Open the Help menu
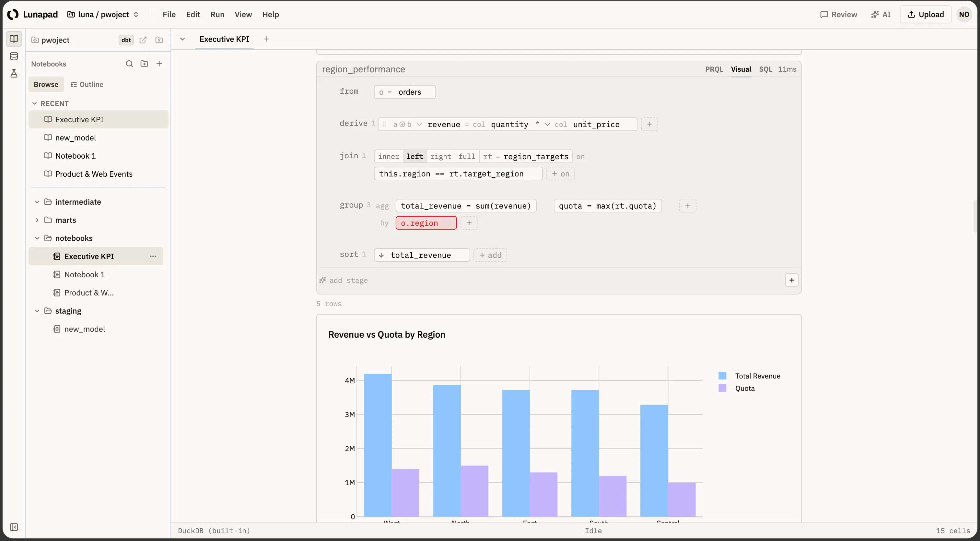 (x=271, y=15)
